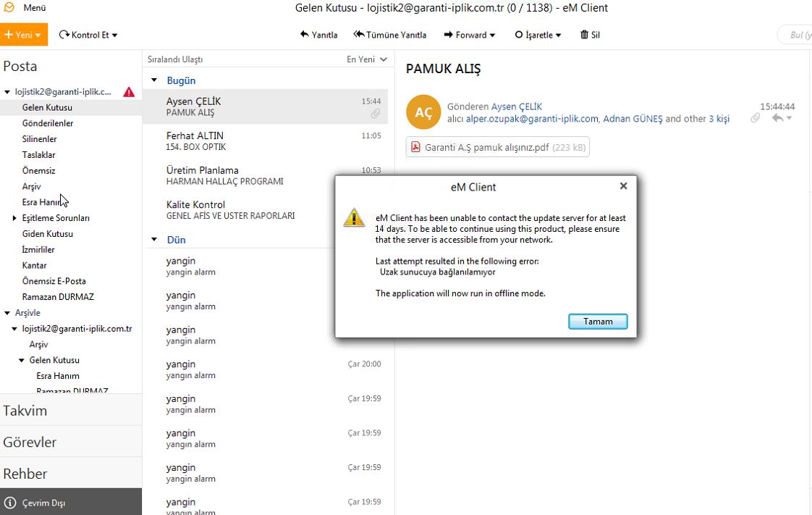Screen dimensions: 812x515
Task: Open the reply options arrow in message header
Action: [790, 118]
